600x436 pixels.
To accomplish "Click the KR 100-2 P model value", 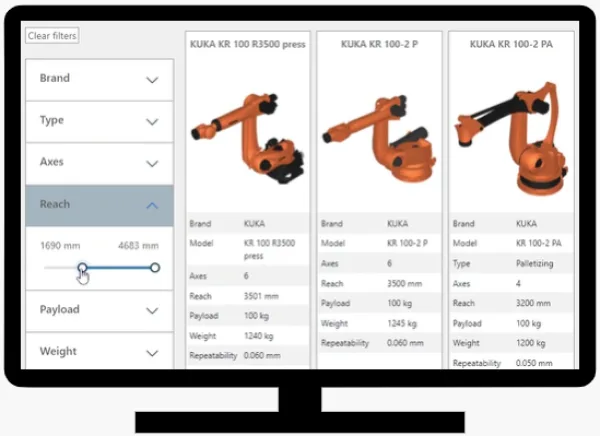I will [x=408, y=243].
